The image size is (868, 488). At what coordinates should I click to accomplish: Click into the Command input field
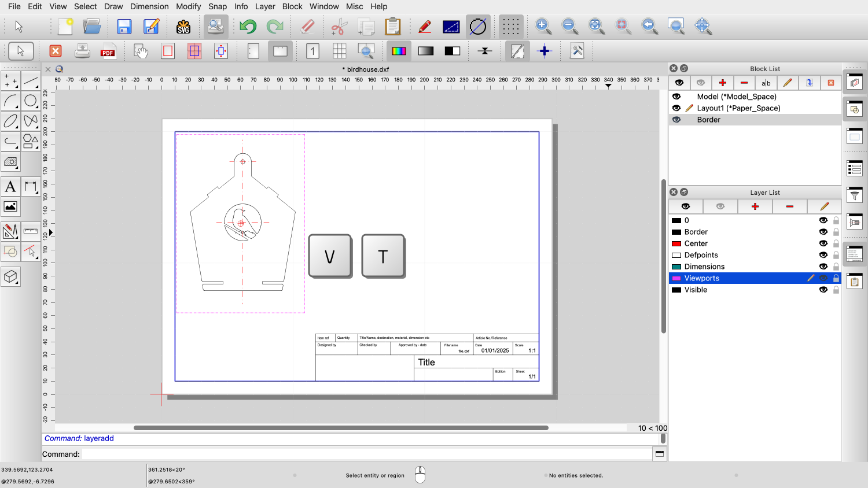tap(366, 454)
